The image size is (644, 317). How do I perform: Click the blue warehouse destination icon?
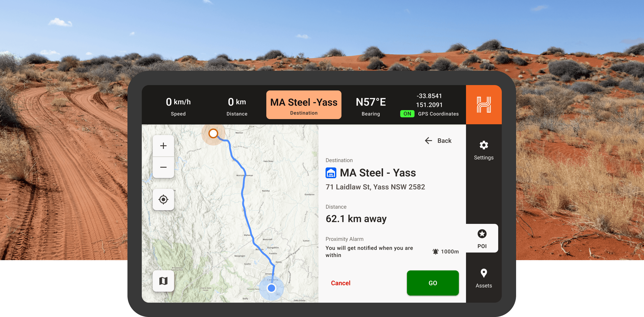coord(331,173)
